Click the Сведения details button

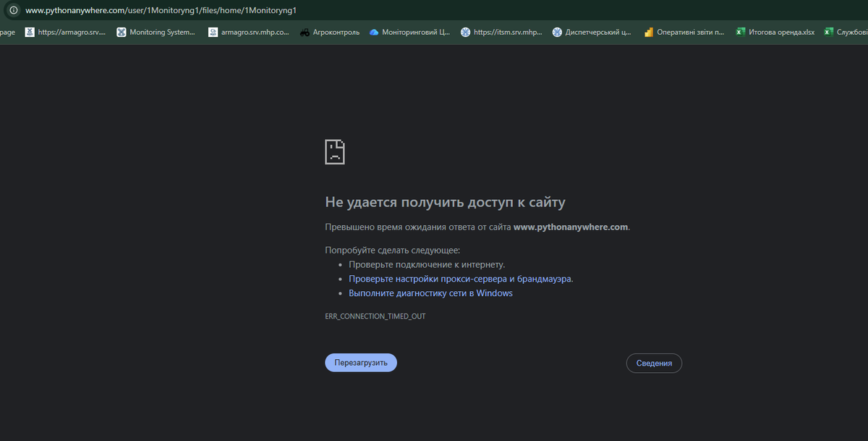click(654, 363)
